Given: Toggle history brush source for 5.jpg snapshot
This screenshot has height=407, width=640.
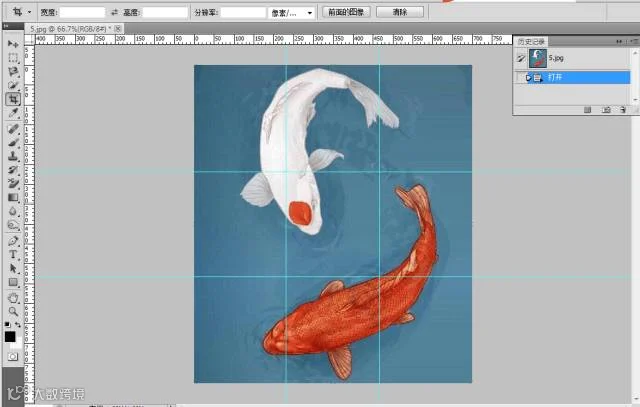Looking at the screenshot, I should [x=520, y=58].
